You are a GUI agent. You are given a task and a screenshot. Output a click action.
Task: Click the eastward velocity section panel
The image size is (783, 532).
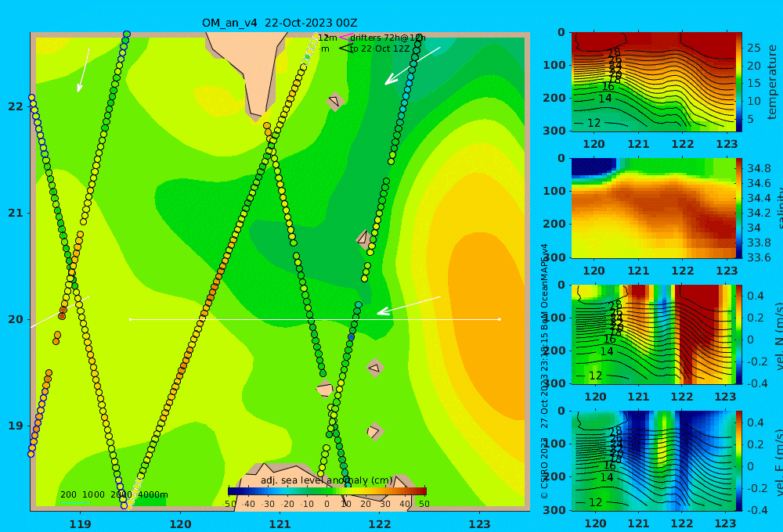(653, 461)
